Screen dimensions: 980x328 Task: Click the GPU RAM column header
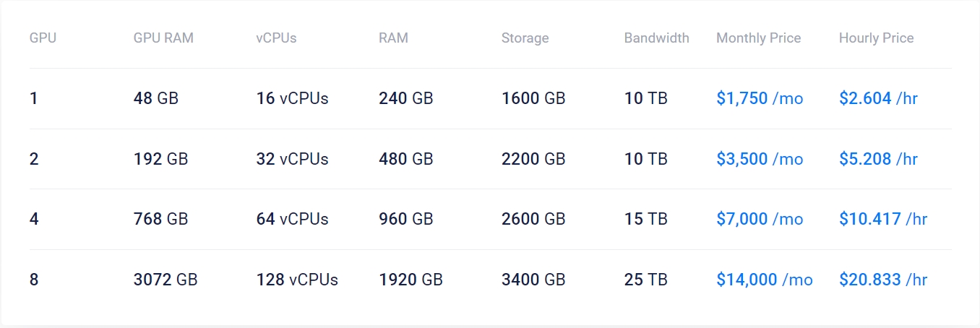point(163,38)
